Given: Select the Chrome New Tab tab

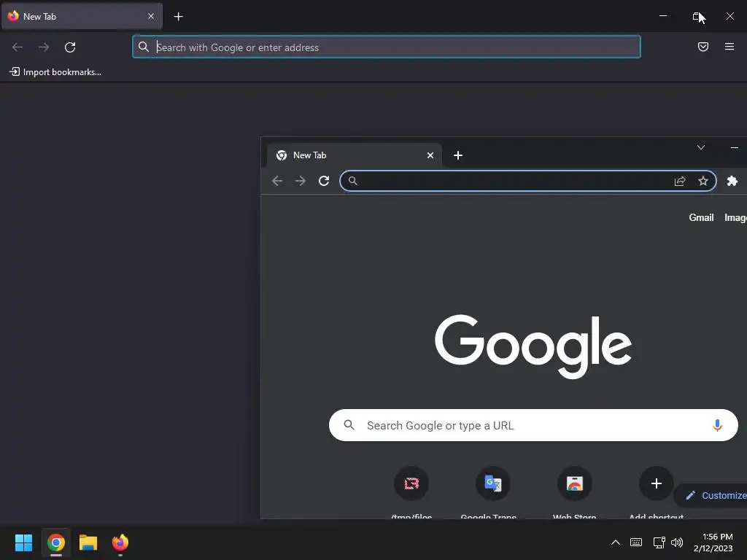Looking at the screenshot, I should pyautogui.click(x=354, y=155).
